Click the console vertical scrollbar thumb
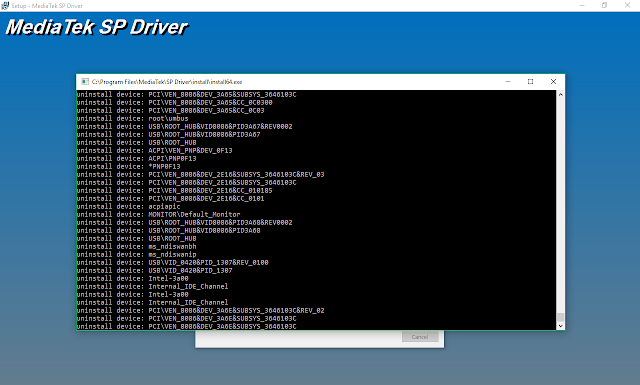The height and width of the screenshot is (385, 640). point(560,317)
